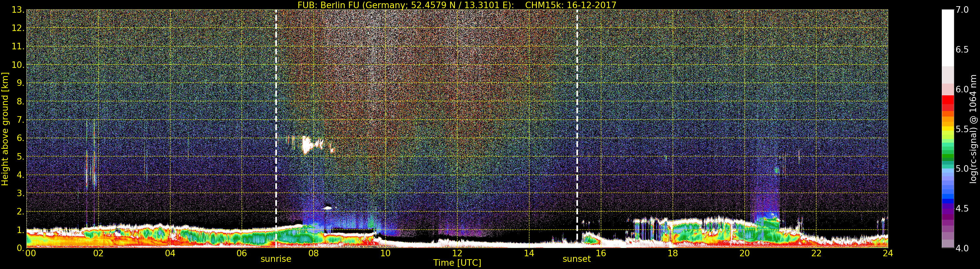Click the 'Height above ground [km]' axis label

tap(5, 129)
